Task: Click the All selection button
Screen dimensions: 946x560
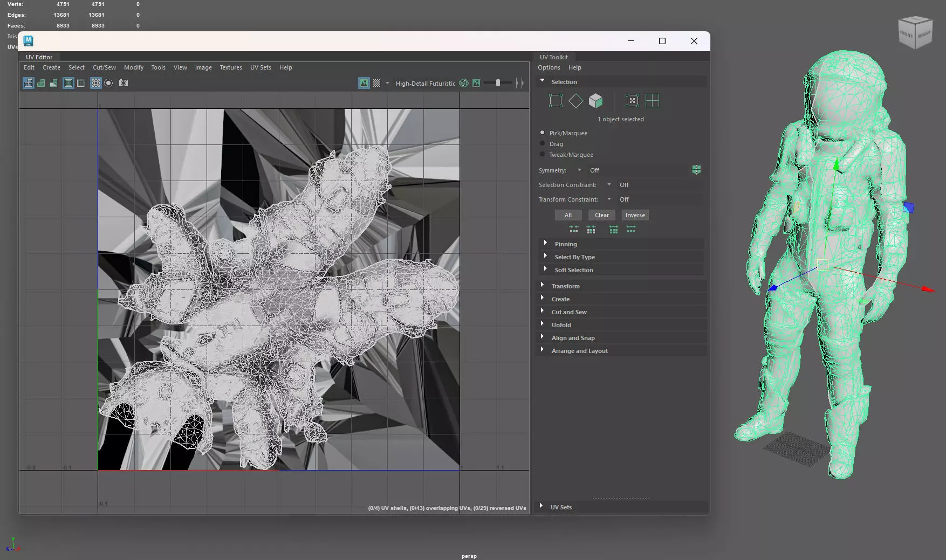Action: click(568, 215)
